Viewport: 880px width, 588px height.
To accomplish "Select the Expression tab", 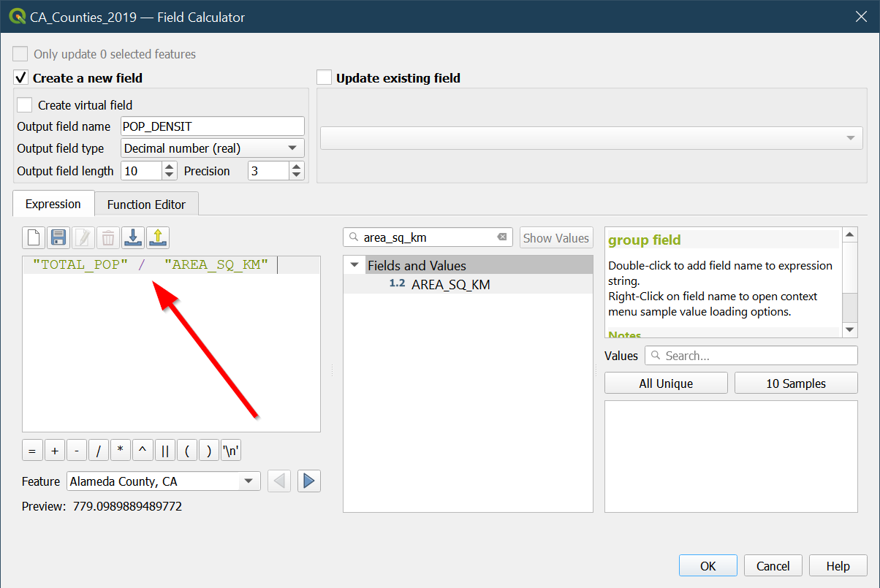I will click(53, 205).
